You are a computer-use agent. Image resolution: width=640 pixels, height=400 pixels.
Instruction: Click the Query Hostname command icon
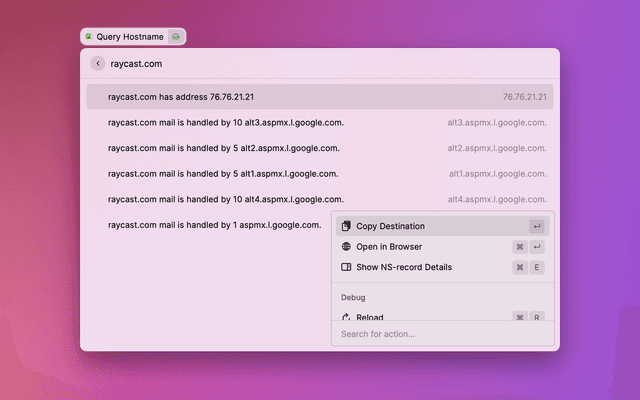point(88,36)
